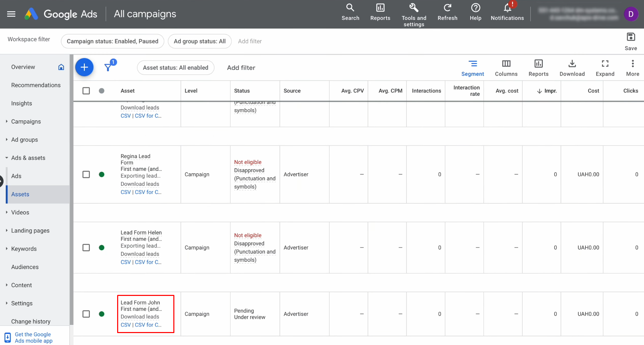Expand Videos in the sidebar
This screenshot has width=644, height=345.
click(x=6, y=212)
